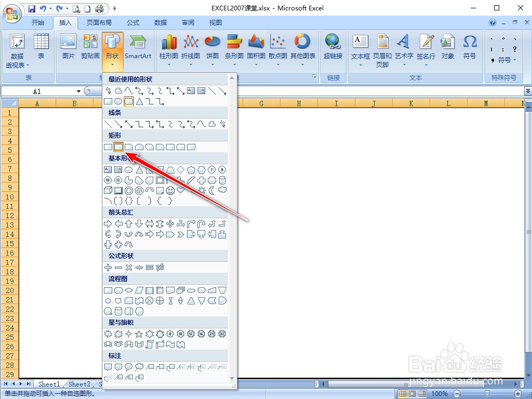Select the not-equal formula shape
The width and height of the screenshot is (532, 399).
point(160,268)
